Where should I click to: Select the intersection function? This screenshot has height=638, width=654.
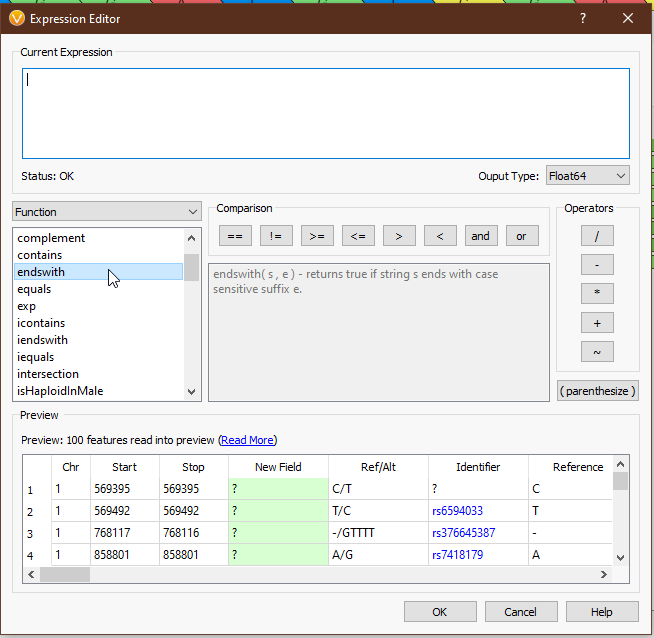[98, 374]
